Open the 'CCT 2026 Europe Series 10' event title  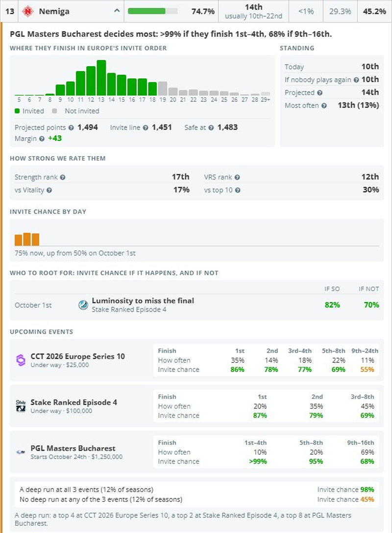point(78,356)
